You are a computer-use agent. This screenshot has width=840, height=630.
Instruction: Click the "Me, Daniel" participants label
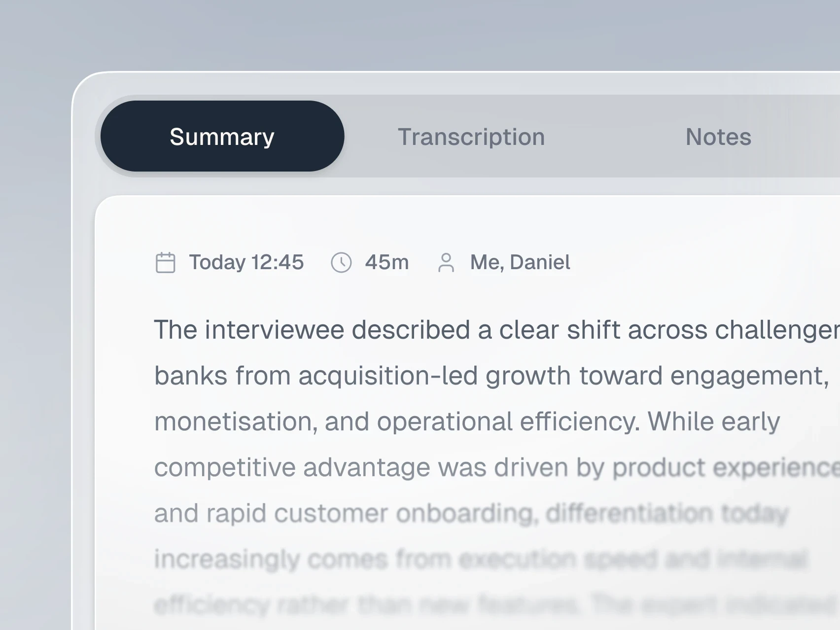(x=520, y=262)
